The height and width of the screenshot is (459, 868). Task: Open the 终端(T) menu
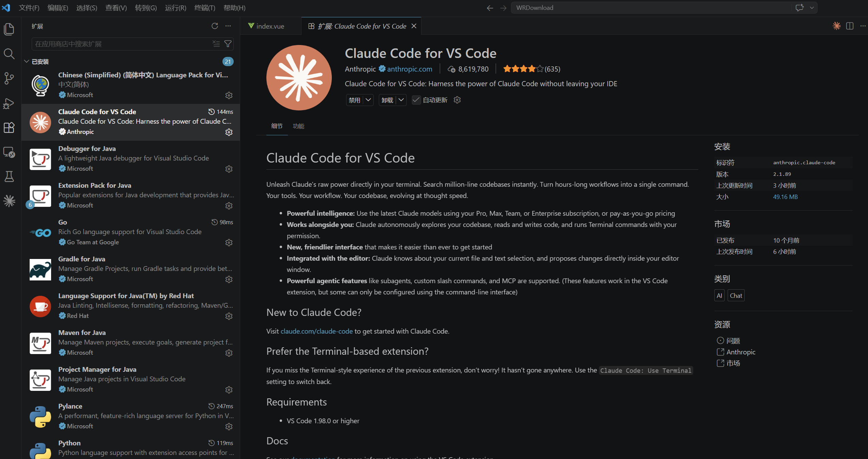(x=205, y=8)
